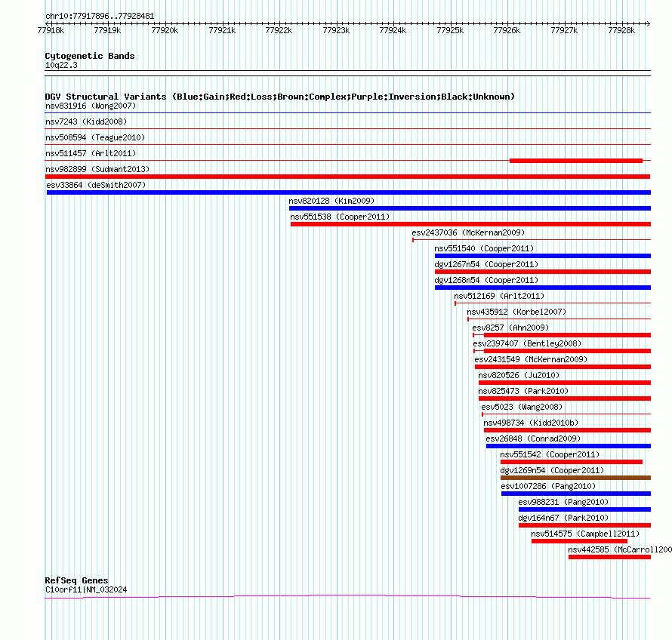The width and height of the screenshot is (672, 640).
Task: Open esv2437036 (McKernan2009) variant
Action: 468,232
